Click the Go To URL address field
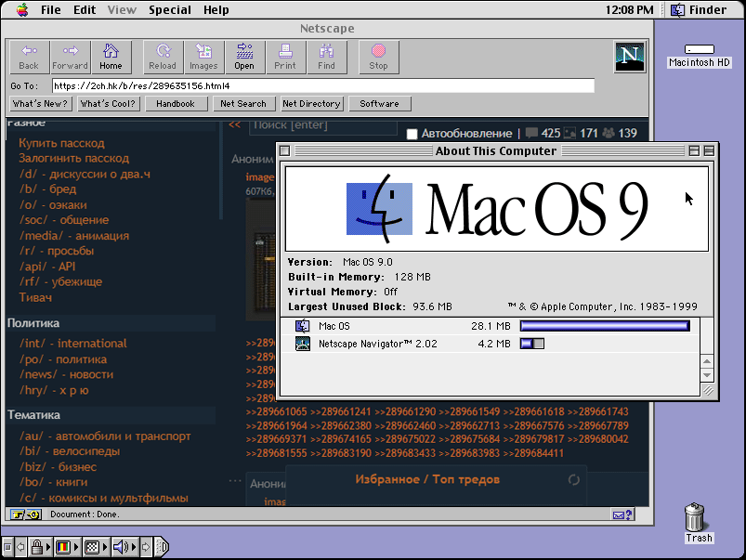Screen dimensions: 746x560 pos(323,86)
